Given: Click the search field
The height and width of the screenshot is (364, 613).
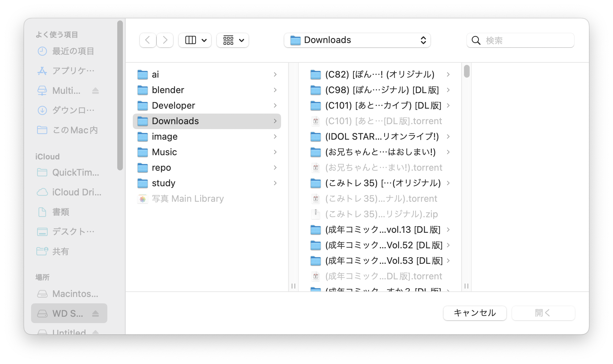Looking at the screenshot, I should (520, 40).
